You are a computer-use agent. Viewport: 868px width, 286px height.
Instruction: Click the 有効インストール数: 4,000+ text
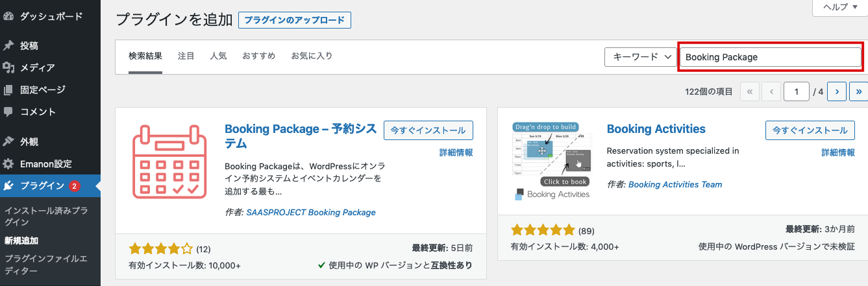[565, 247]
